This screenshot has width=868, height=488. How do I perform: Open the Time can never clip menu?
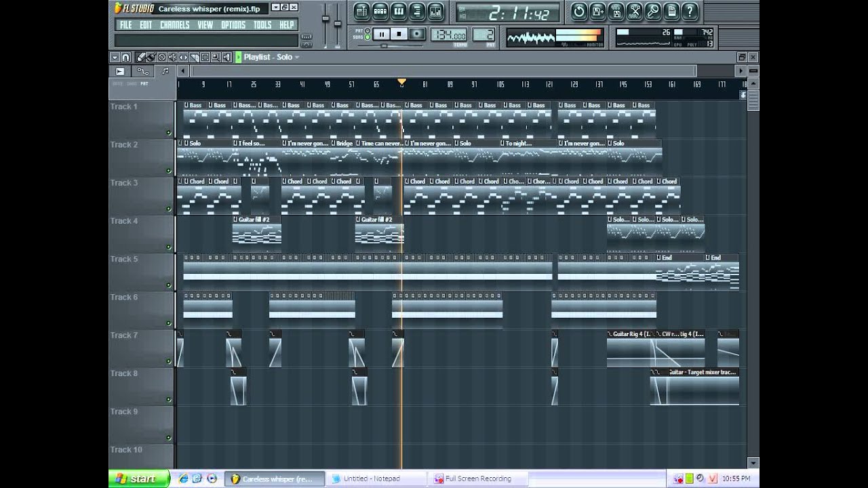tap(358, 144)
